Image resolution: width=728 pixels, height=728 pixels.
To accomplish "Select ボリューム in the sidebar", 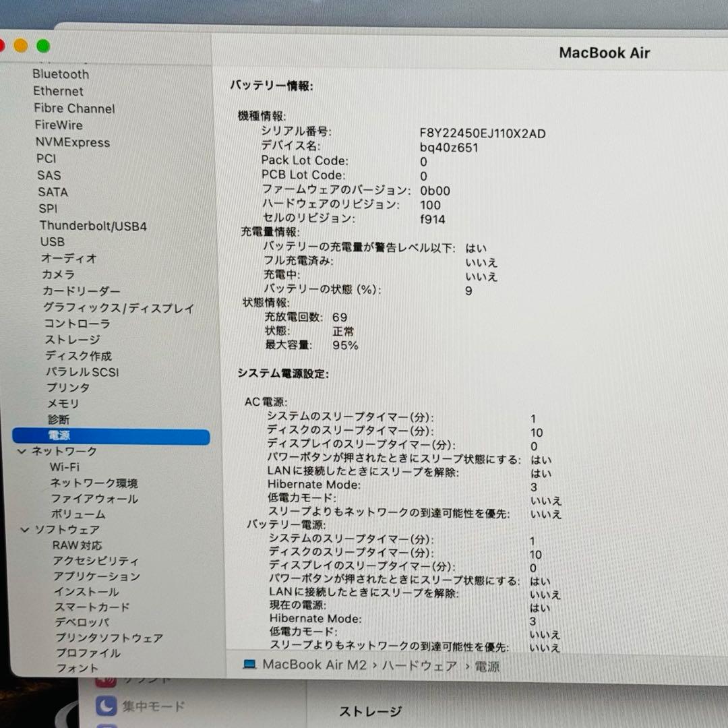I will pyautogui.click(x=78, y=514).
